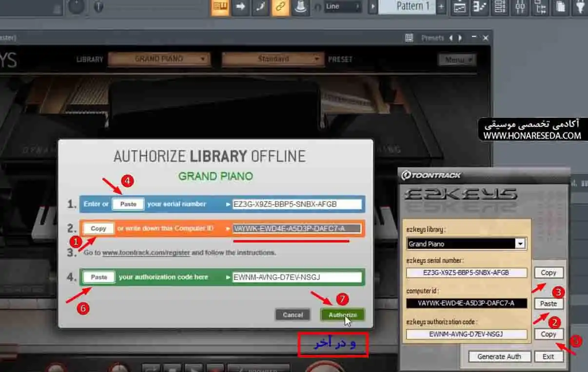Click the authorization code input field
The image size is (588, 372).
point(297,278)
